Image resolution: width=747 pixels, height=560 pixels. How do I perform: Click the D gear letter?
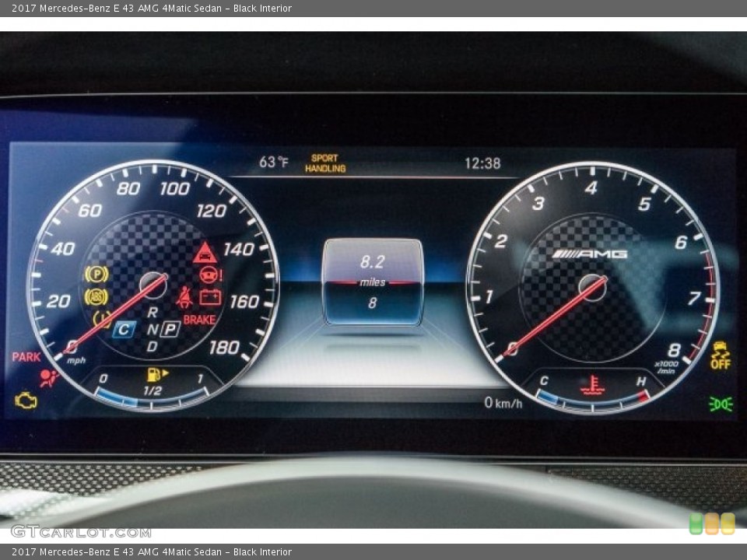click(152, 346)
